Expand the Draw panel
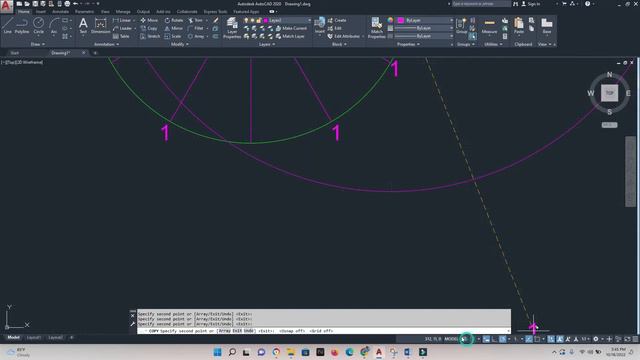640x360 pixels. click(38, 44)
